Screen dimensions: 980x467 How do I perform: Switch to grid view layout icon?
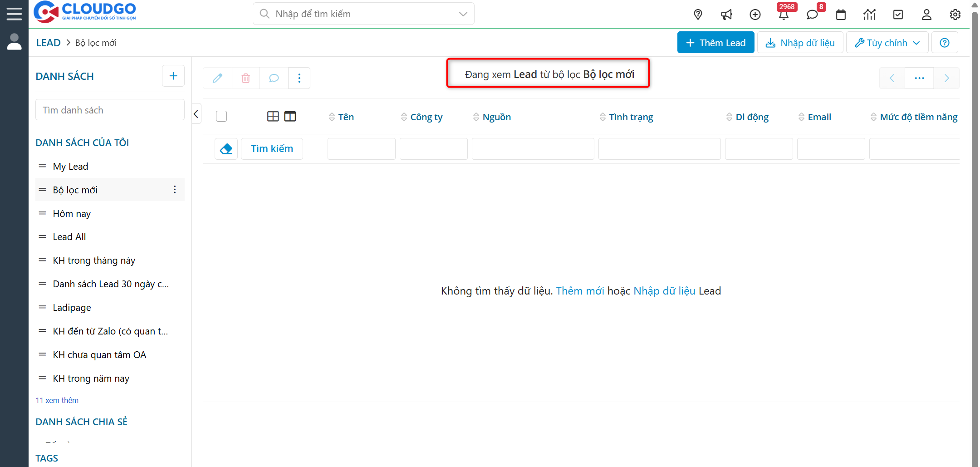coord(273,116)
